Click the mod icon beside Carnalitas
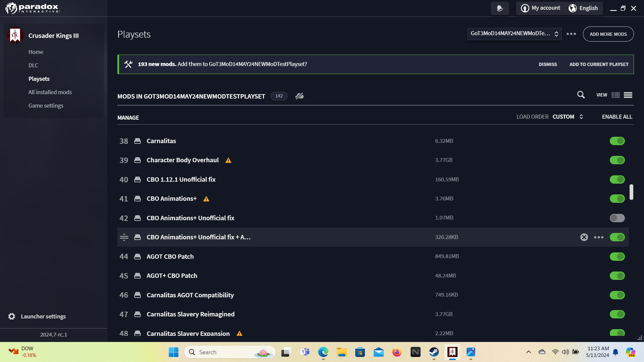 (138, 141)
